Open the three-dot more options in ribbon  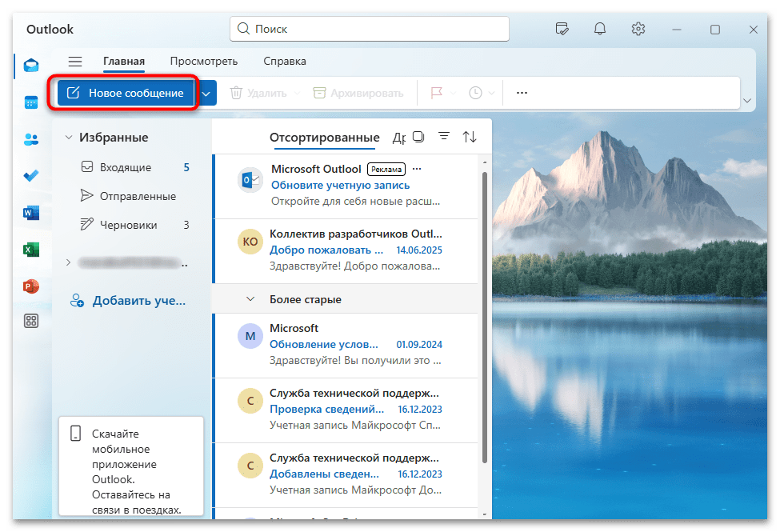pyautogui.click(x=522, y=93)
